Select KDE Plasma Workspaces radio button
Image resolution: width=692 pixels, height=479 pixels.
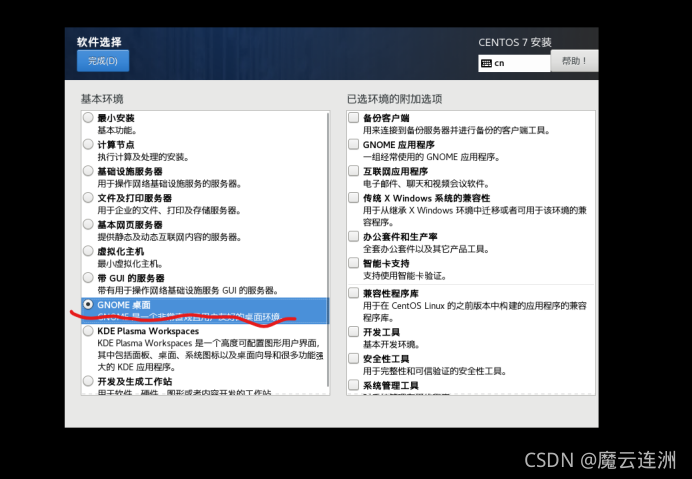pyautogui.click(x=88, y=331)
